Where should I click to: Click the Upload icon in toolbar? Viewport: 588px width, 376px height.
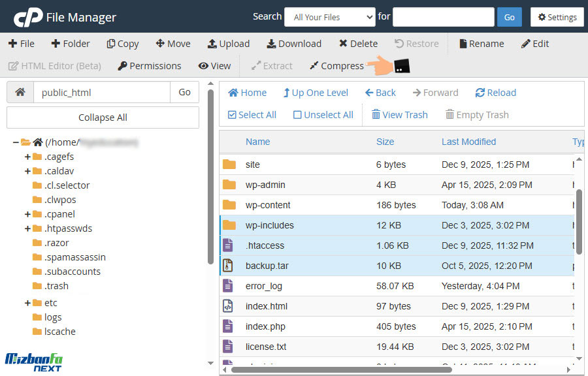tap(212, 44)
